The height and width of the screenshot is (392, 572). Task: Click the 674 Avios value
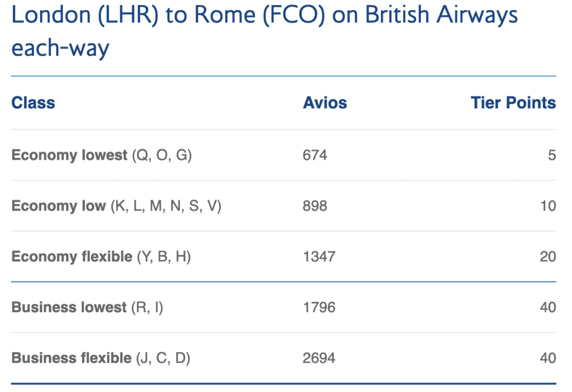pyautogui.click(x=315, y=155)
